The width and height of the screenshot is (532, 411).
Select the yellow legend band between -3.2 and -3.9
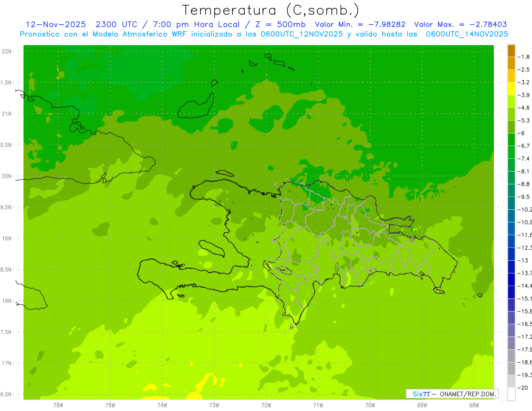(511, 89)
